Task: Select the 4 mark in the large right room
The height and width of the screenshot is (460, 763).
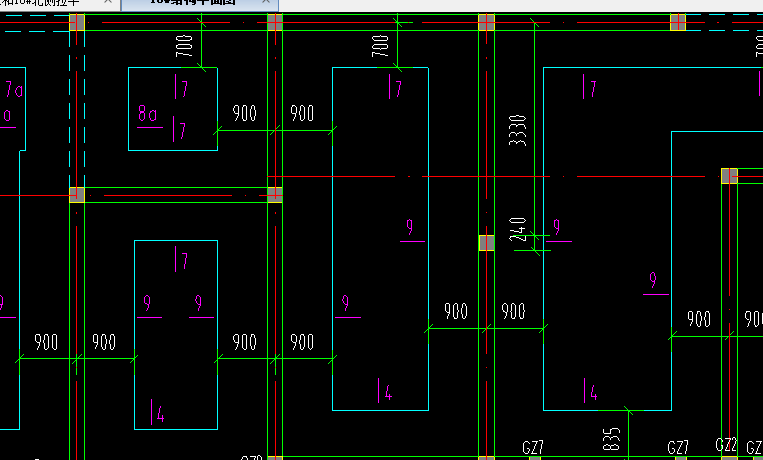Action: 591,390
